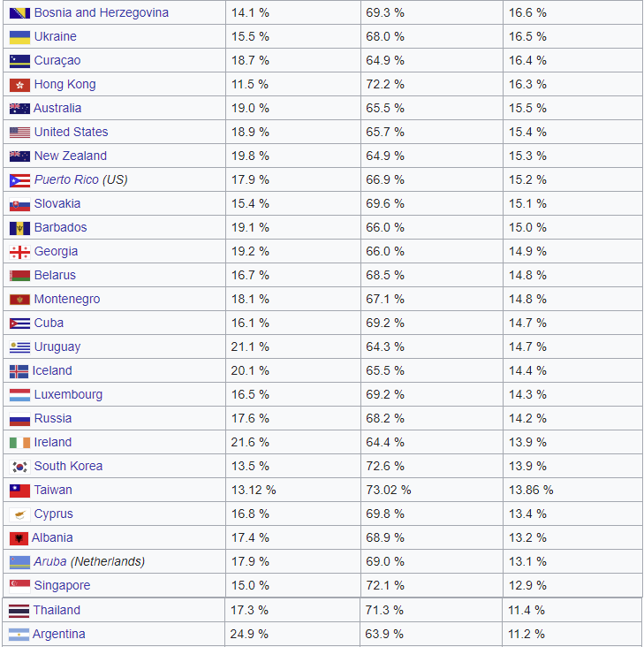Click the South Korea flag icon

19,467
